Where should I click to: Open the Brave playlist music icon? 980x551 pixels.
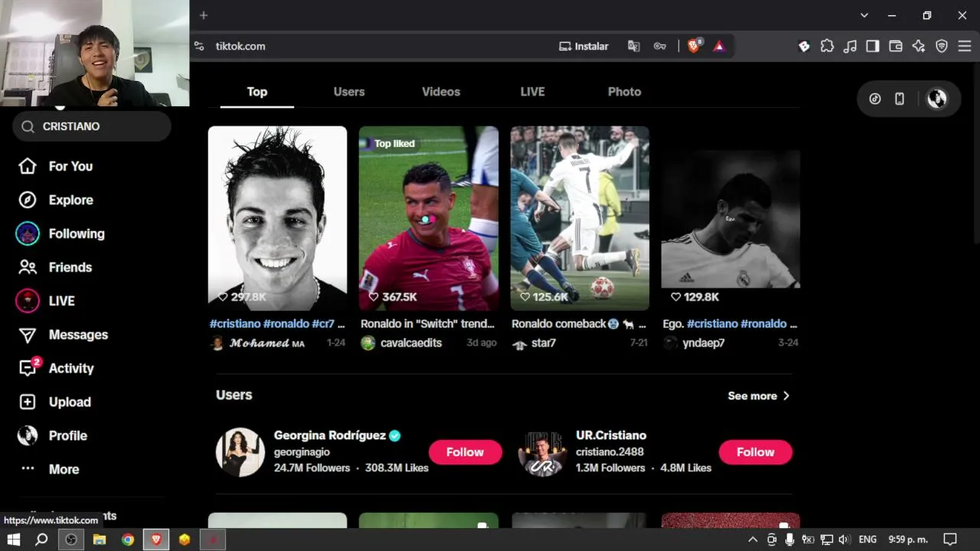pyautogui.click(x=850, y=46)
